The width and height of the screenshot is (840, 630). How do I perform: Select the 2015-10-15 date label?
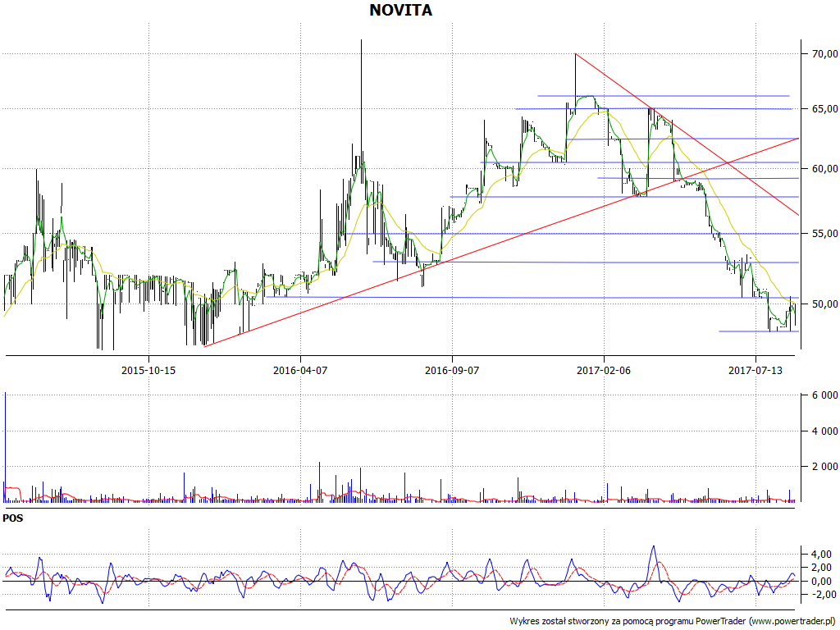(x=148, y=370)
